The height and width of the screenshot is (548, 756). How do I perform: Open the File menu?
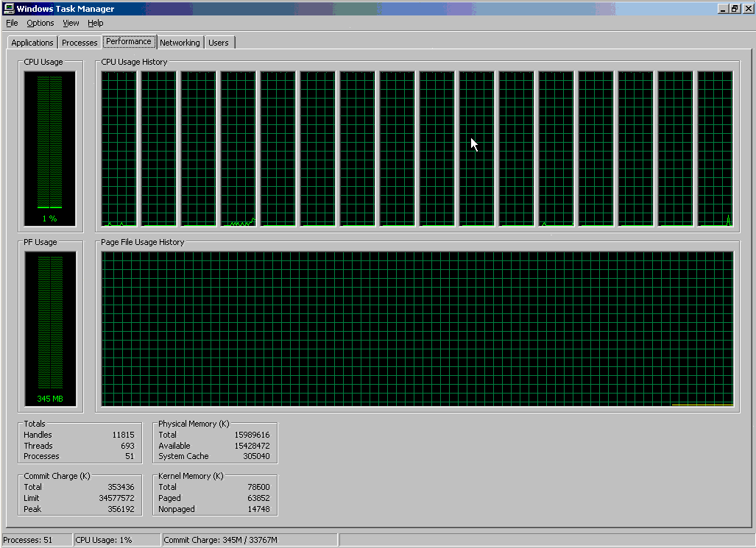tap(12, 23)
